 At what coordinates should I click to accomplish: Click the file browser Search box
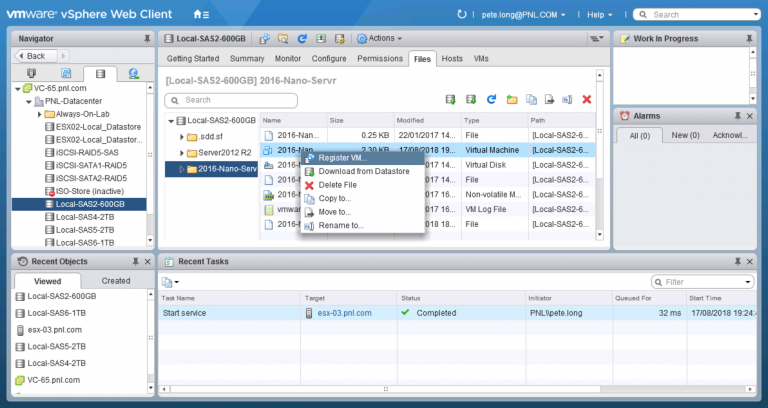pyautogui.click(x=231, y=100)
